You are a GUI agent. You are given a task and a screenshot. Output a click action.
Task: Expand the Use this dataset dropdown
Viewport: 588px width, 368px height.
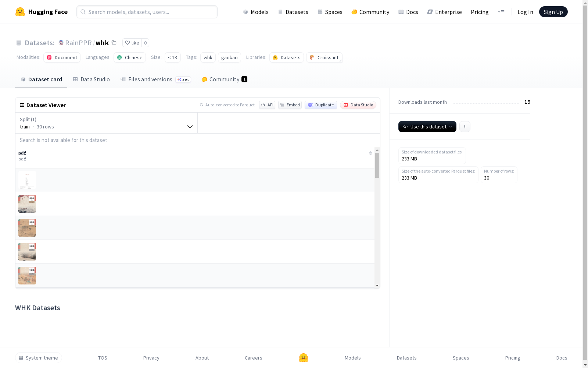tap(427, 127)
